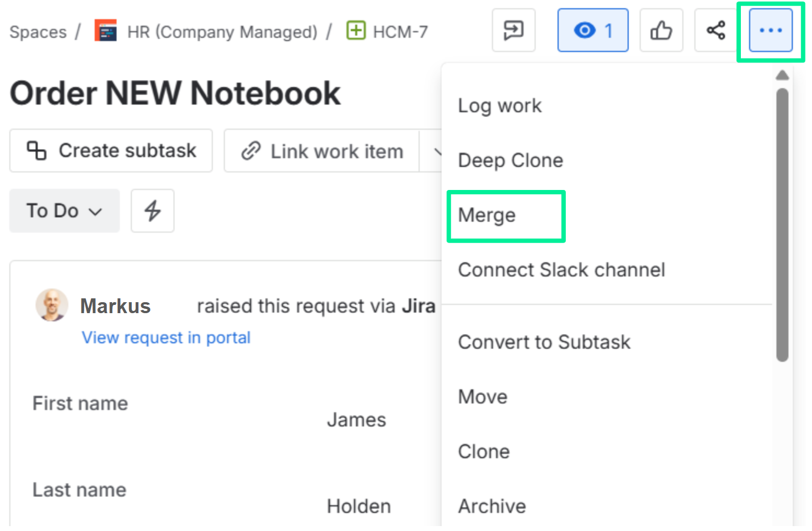Click Markus's profile avatar

[52, 305]
